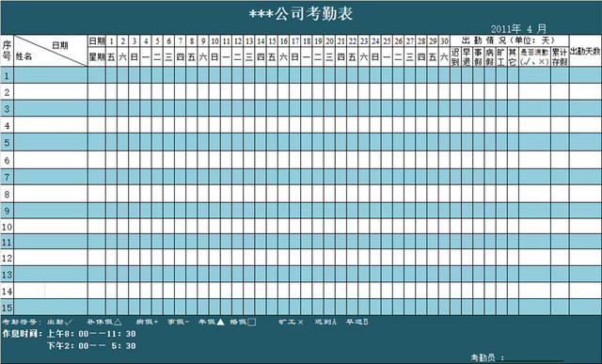This screenshot has width=602, height=364.
Task: Click the "病假+" legend entry
Action: (147, 323)
